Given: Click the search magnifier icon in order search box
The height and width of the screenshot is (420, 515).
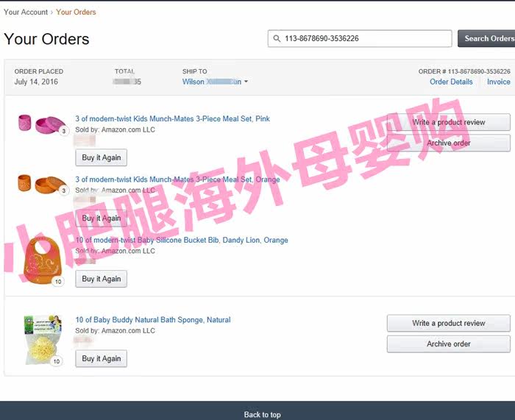Looking at the screenshot, I should 277,39.
